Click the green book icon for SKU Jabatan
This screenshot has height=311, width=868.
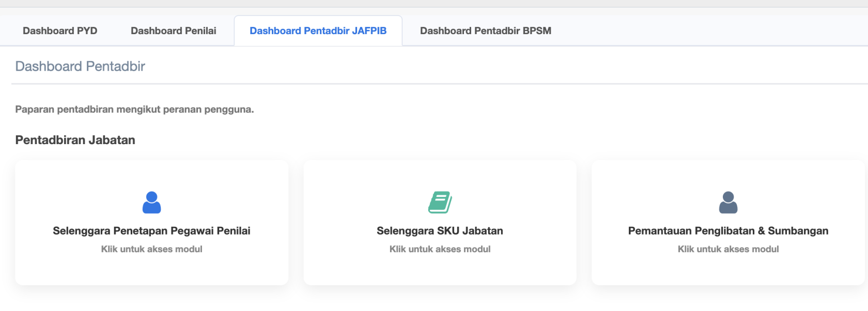click(440, 203)
